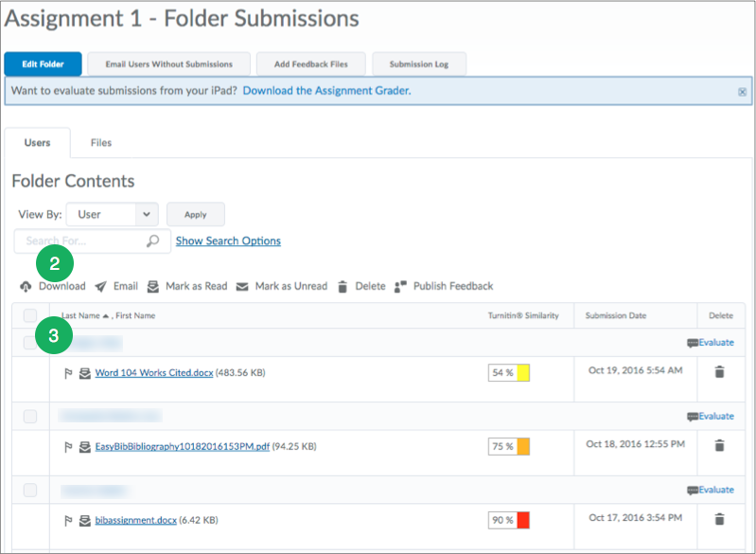Image resolution: width=756 pixels, height=554 pixels.
Task: Click the sort arrow next to Last Name
Action: [106, 315]
